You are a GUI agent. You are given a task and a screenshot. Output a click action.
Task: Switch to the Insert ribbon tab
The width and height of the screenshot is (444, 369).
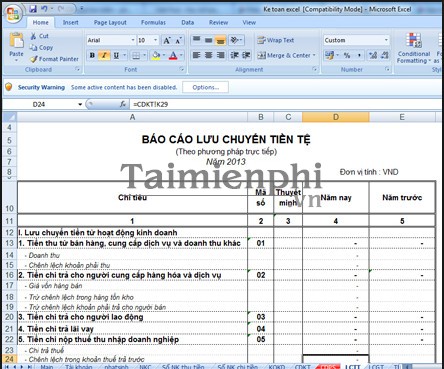click(70, 22)
